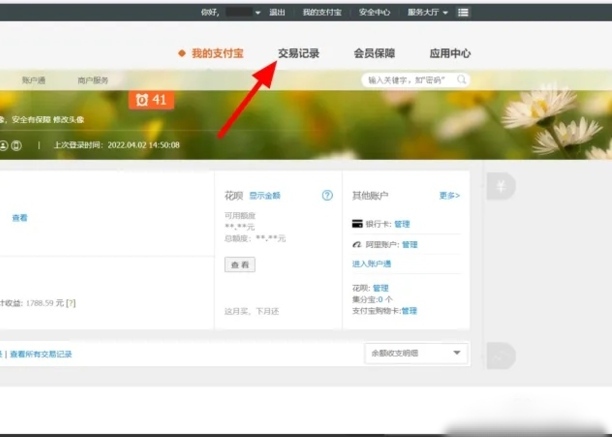Toggle 显示金额 to reveal the 花呗 amount
Image resolution: width=612 pixels, height=437 pixels.
(265, 196)
